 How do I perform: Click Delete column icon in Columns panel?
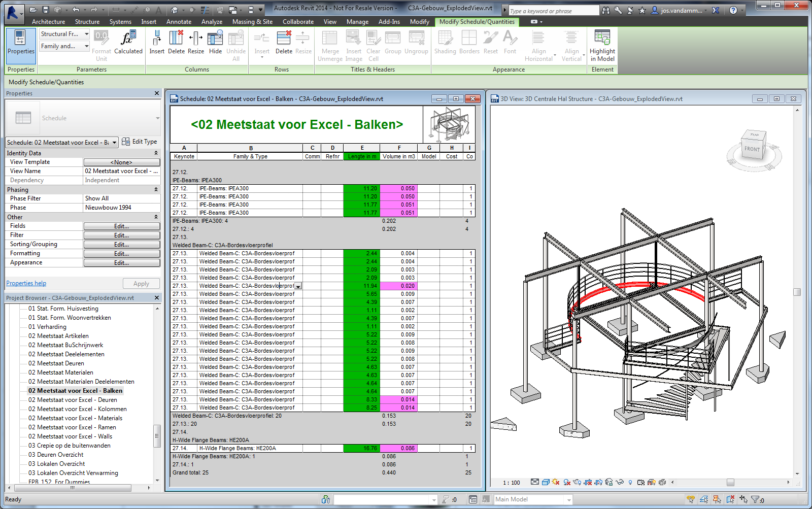point(176,42)
